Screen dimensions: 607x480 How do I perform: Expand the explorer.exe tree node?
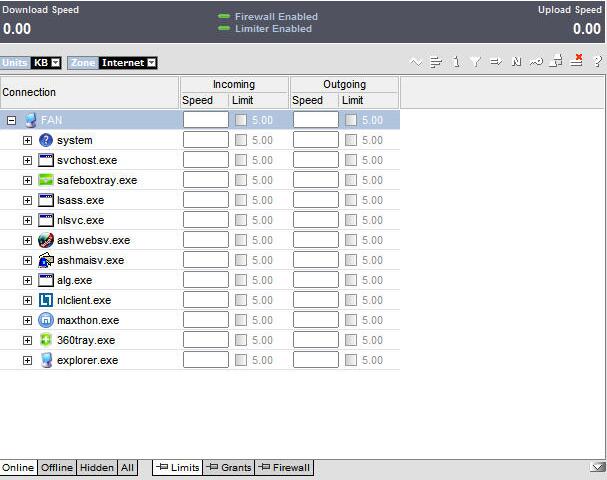point(27,360)
